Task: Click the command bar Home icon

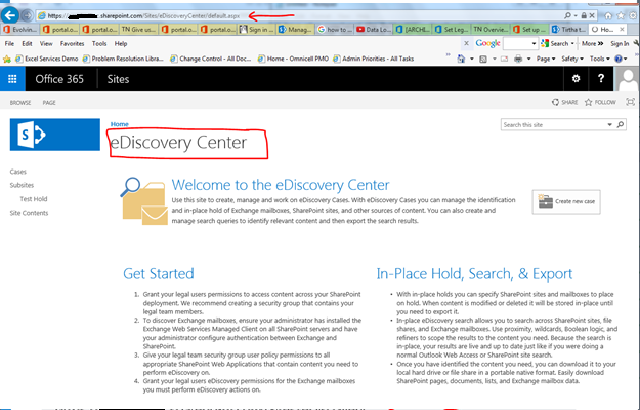Action: (x=461, y=59)
